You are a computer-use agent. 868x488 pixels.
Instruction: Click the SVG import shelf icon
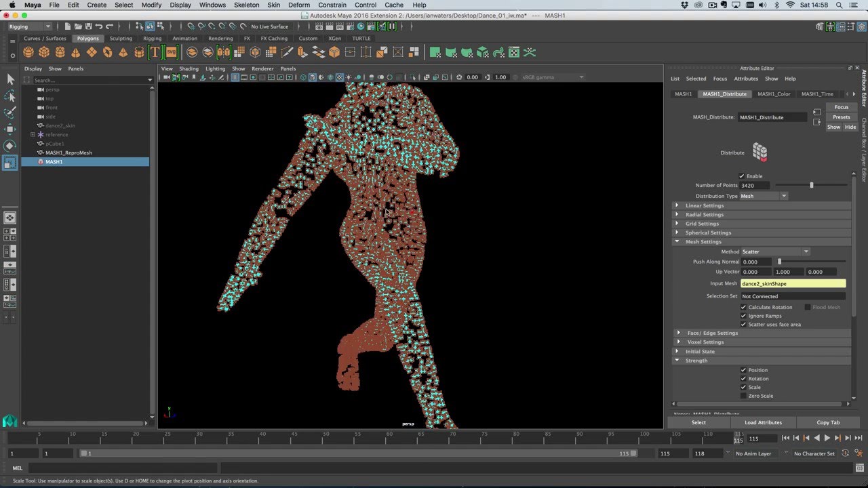pos(171,52)
